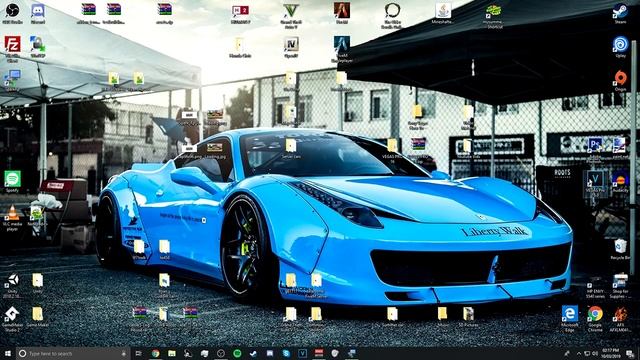Launch Grand Theft Auto V shortcut

click(291, 16)
